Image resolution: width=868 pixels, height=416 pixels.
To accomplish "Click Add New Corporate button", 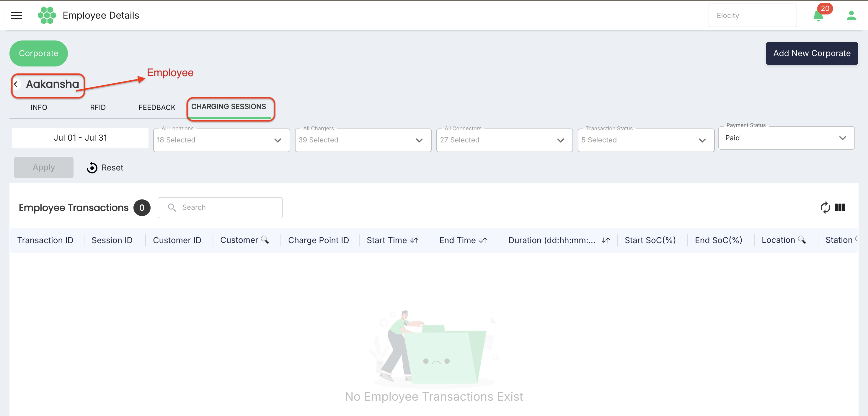I will (812, 53).
